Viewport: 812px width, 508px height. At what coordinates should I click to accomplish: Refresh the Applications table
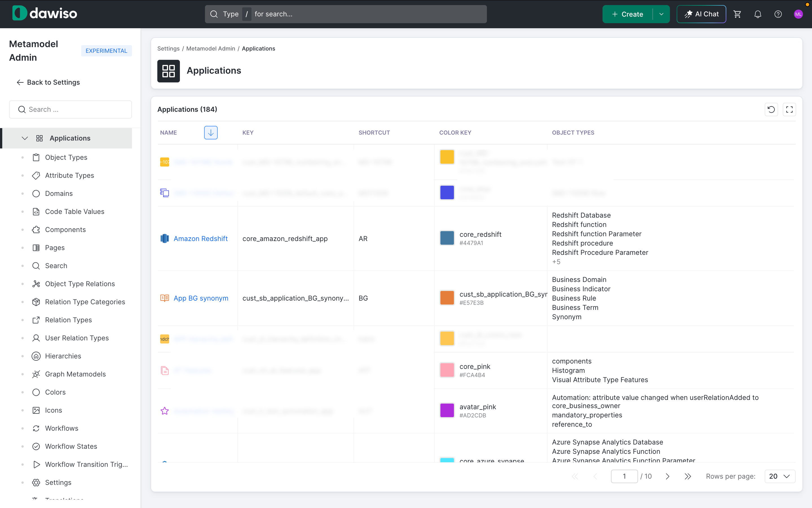pos(771,110)
